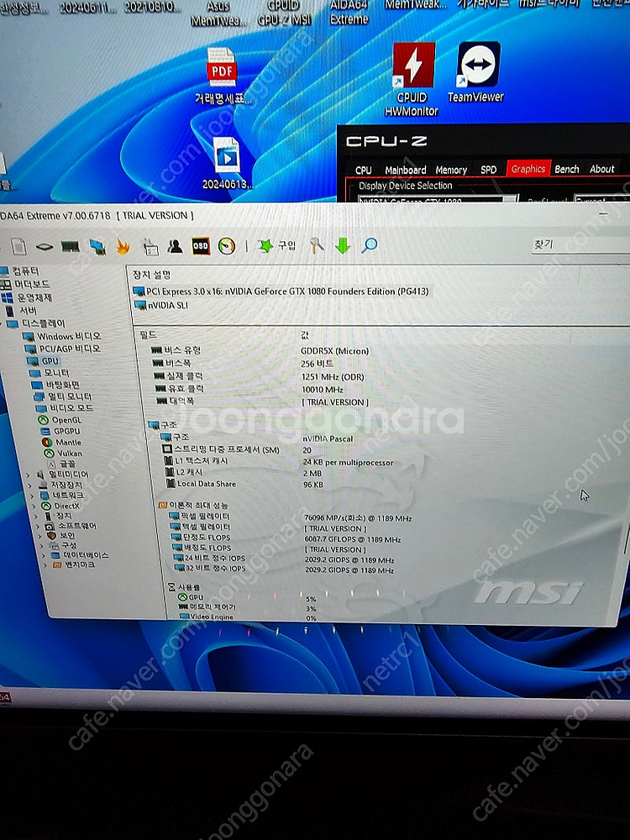
Task: Select the PCI Express GTX 1080 device row
Action: [x=281, y=291]
